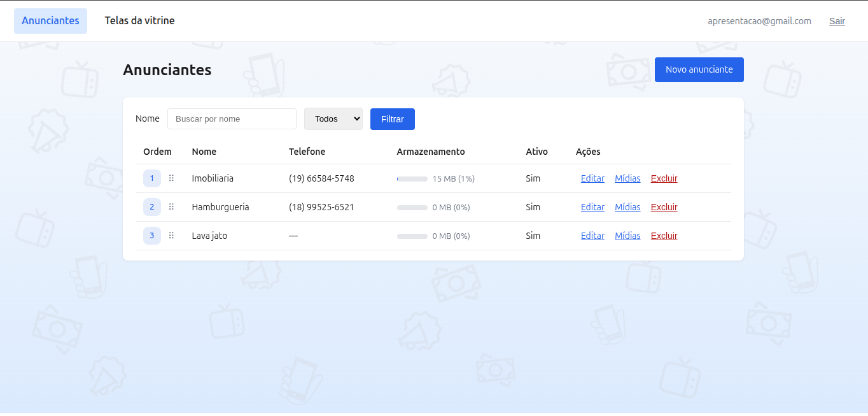Switch to the Anunciantes tab

point(50,21)
